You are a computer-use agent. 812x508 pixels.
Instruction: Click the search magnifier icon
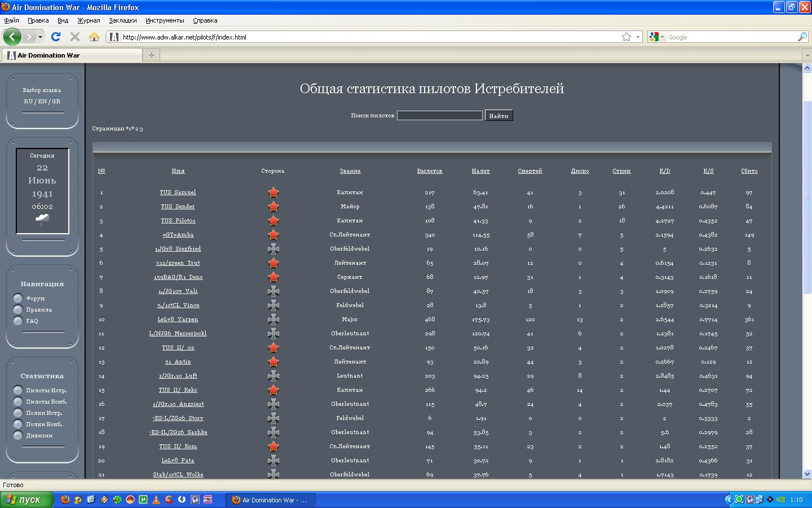click(802, 37)
